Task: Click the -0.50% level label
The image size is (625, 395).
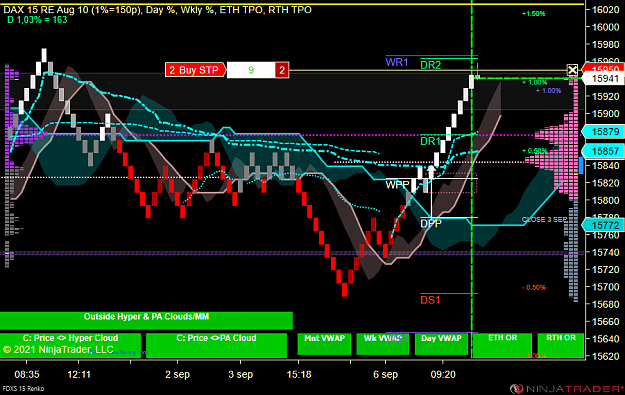Action: click(x=534, y=287)
